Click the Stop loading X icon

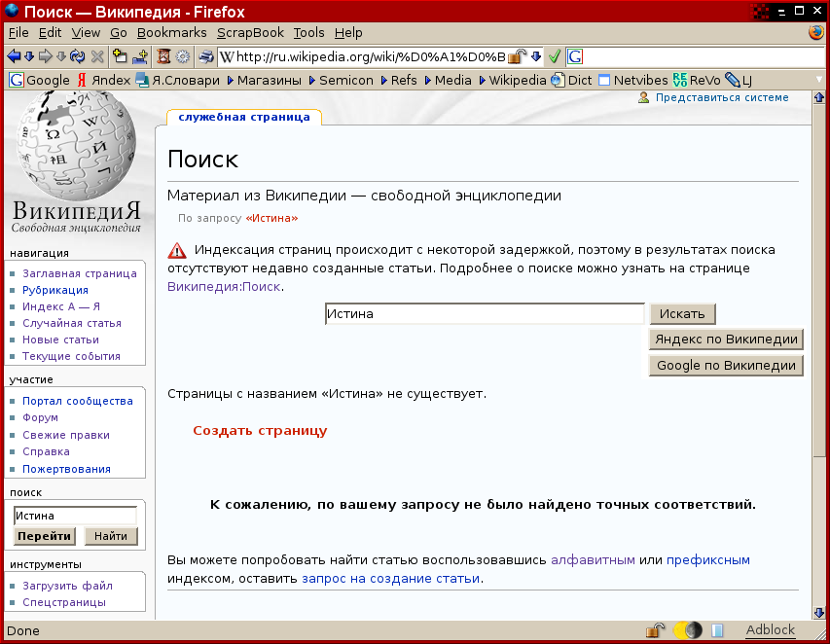point(97,56)
